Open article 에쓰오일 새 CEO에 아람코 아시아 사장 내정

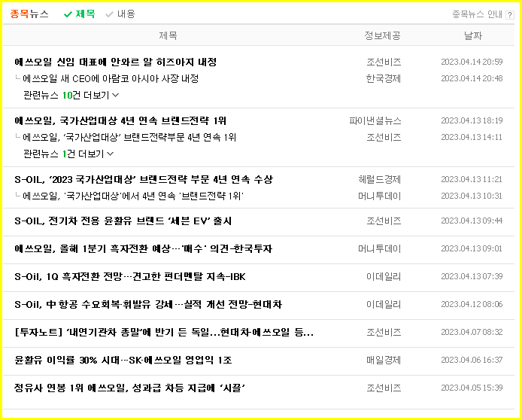coord(111,78)
